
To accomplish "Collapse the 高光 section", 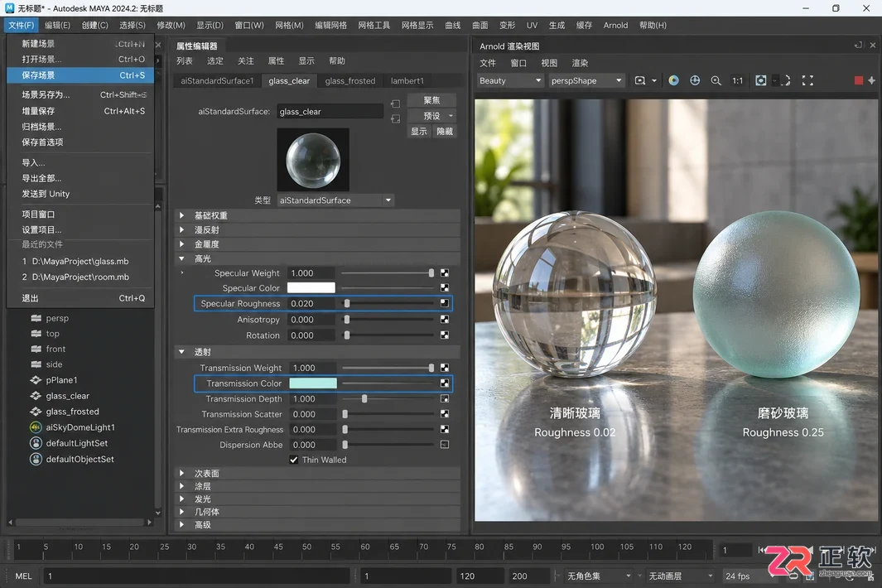I will click(x=181, y=258).
